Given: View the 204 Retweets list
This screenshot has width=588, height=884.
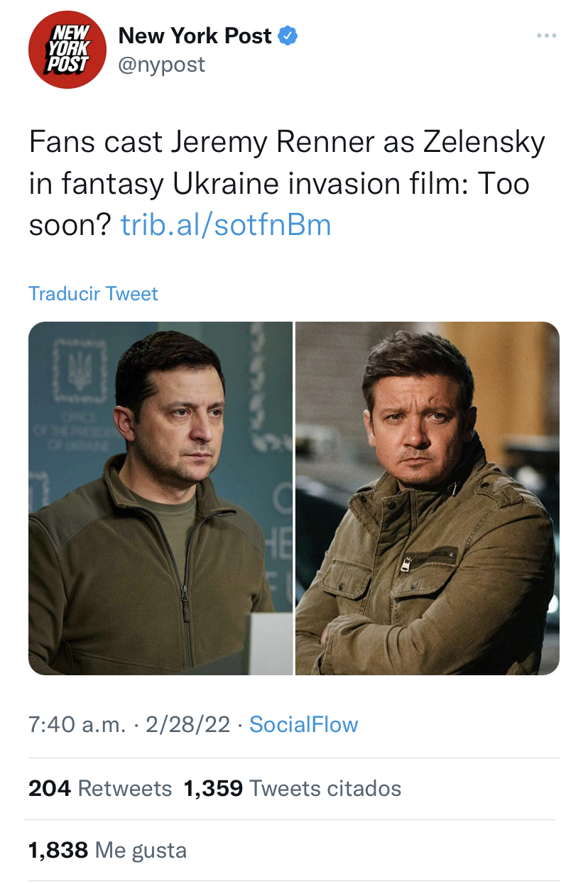Looking at the screenshot, I should tap(100, 788).
